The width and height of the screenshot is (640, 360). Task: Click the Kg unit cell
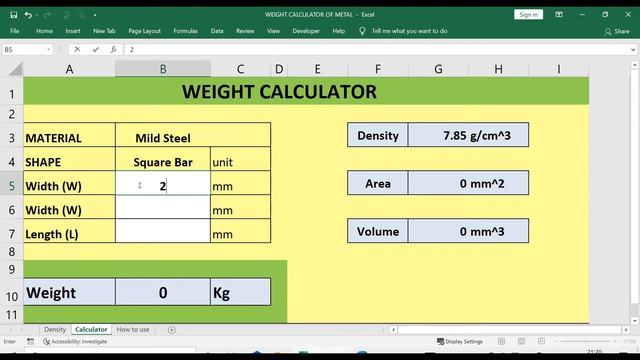point(240,292)
